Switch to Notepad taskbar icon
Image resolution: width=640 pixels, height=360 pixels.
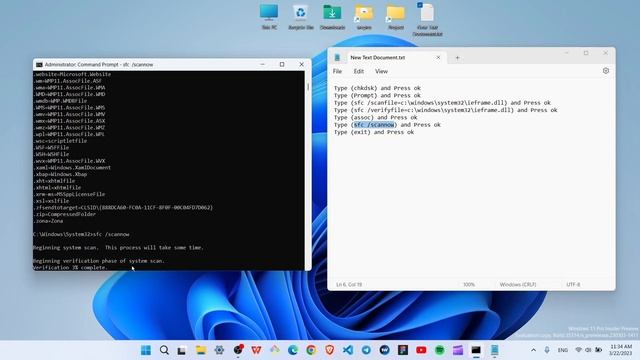(494, 350)
